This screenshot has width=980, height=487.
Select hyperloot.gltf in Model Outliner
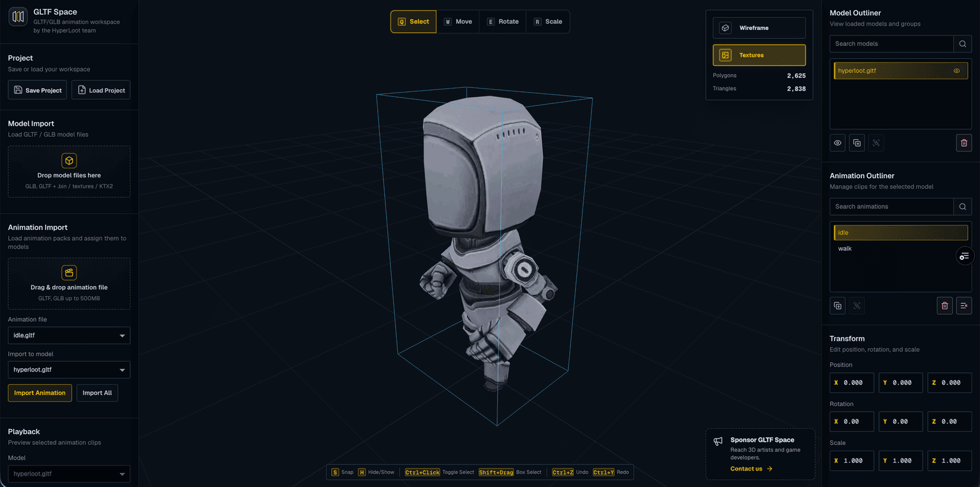click(900, 71)
